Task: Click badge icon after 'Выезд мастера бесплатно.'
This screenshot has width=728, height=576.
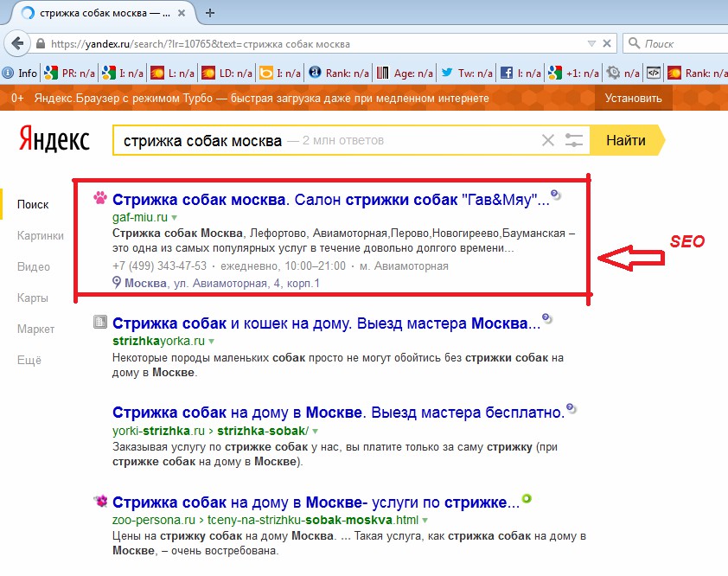Action: [x=571, y=408]
